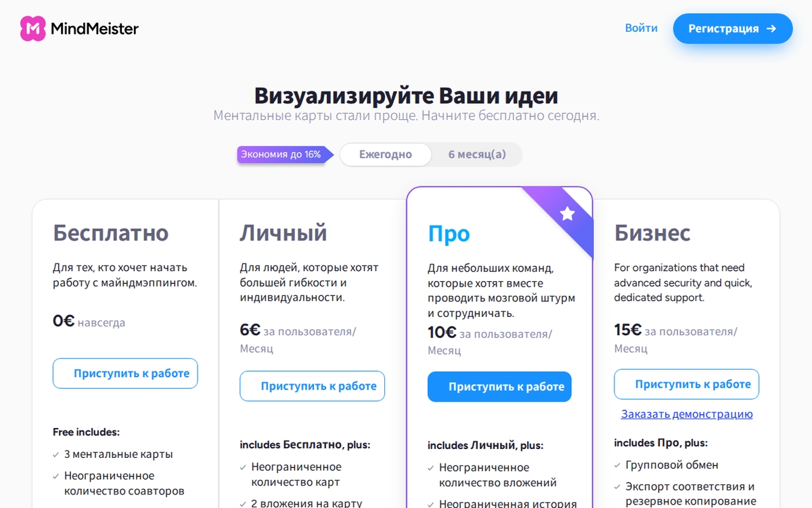Click the Экономия до 16% badge

point(285,154)
